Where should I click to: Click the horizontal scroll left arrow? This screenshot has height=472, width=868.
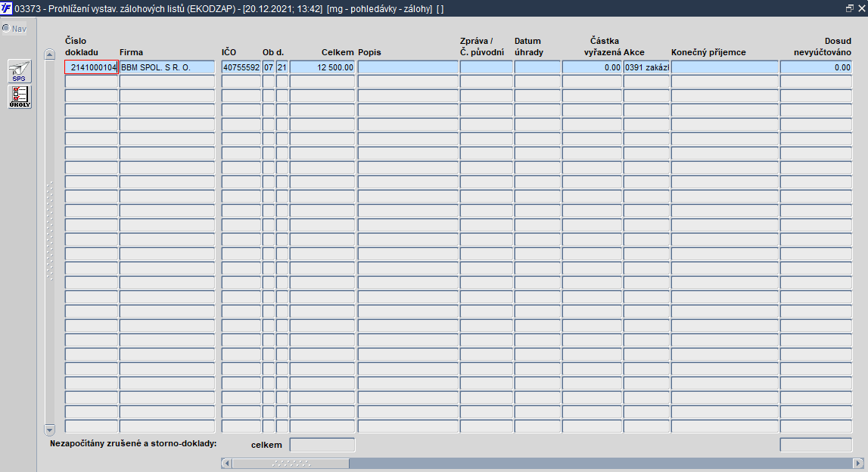[226, 463]
